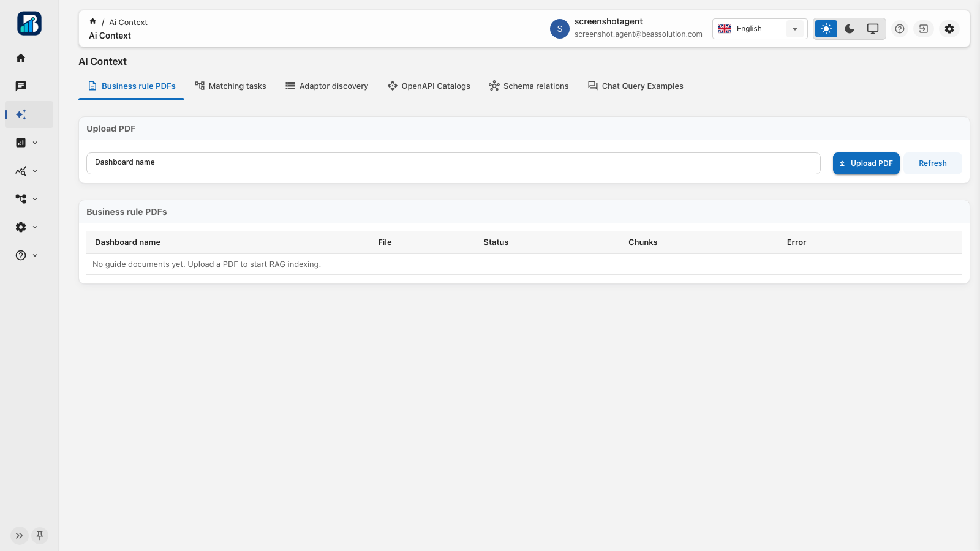Click the user avatar S

click(x=560, y=29)
